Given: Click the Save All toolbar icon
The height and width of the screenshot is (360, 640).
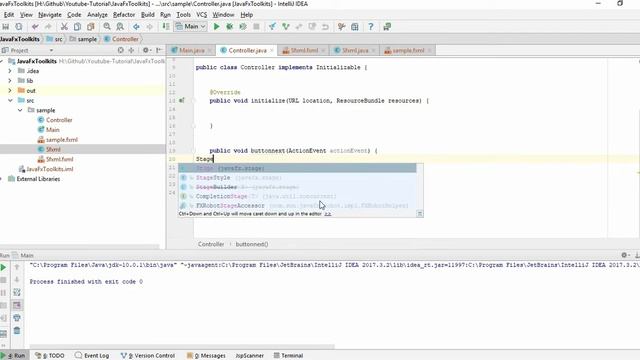Looking at the screenshot, I should [6, 27].
